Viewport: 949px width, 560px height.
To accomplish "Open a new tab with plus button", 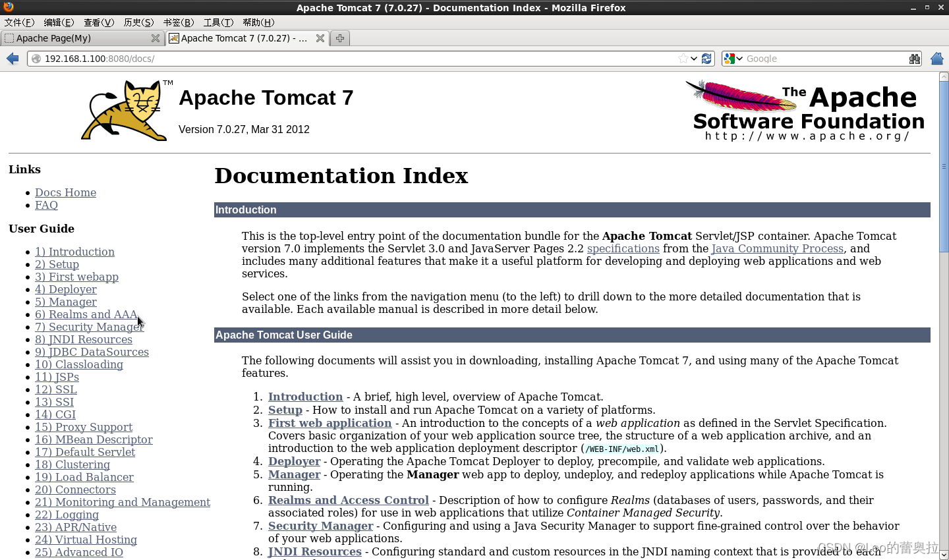I will 339,38.
